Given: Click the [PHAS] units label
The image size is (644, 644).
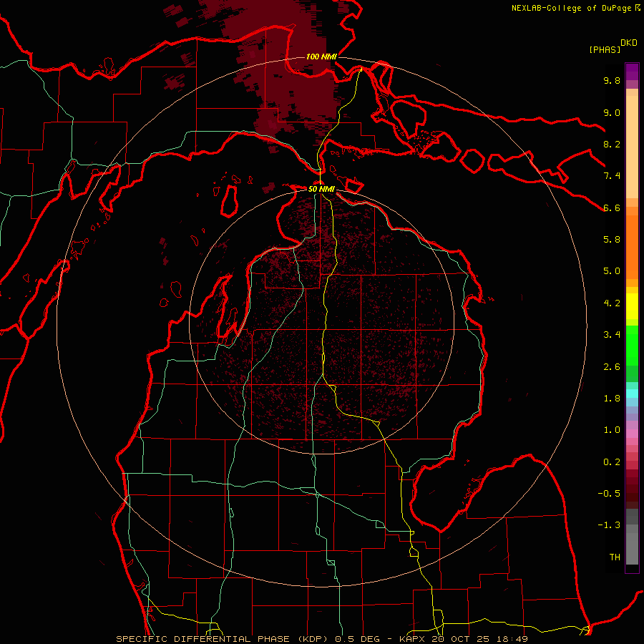Looking at the screenshot, I should pyautogui.click(x=605, y=49).
